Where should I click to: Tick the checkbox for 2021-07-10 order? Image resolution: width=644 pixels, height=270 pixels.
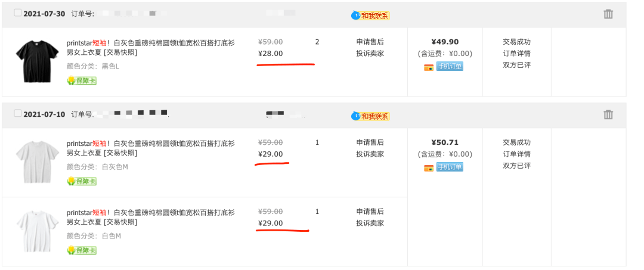17,113
